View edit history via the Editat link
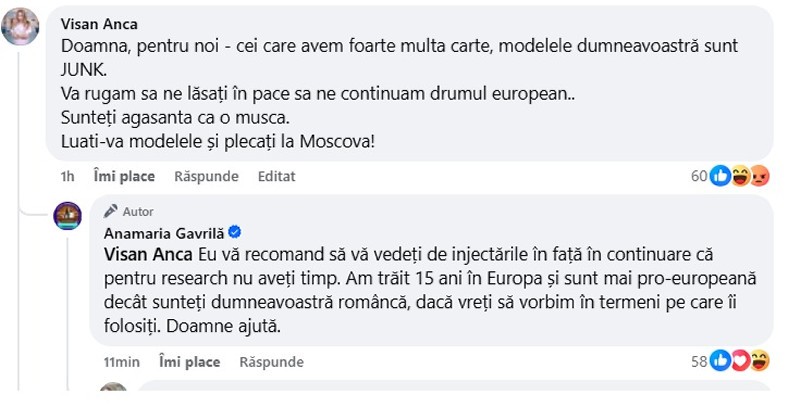Image resolution: width=800 pixels, height=420 pixels. (x=277, y=176)
